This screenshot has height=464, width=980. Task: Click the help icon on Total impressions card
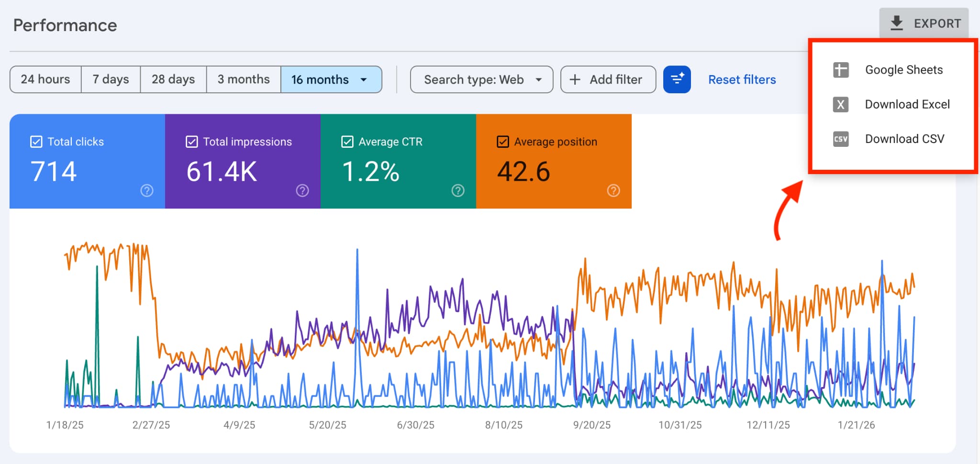(302, 190)
